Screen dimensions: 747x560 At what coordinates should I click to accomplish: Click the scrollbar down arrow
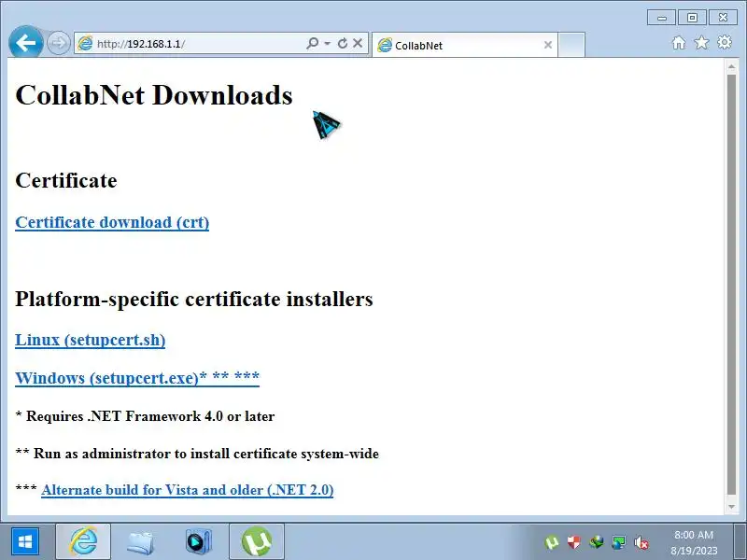click(x=732, y=507)
